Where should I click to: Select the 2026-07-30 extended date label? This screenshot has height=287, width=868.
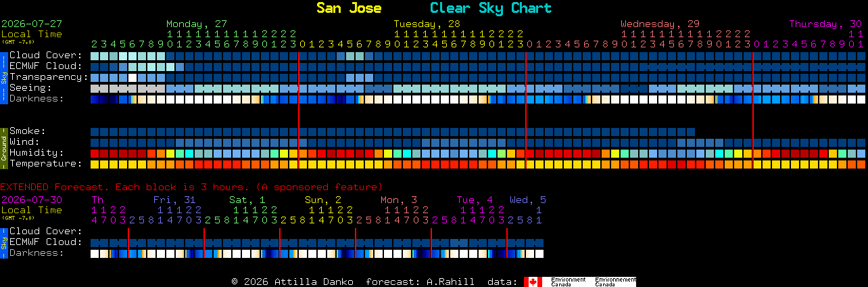coord(32,200)
